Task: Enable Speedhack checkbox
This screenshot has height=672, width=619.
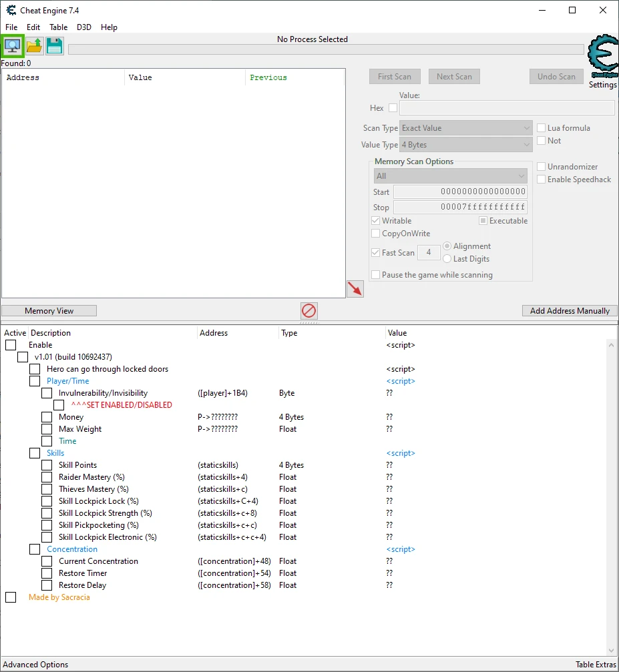Action: 542,179
